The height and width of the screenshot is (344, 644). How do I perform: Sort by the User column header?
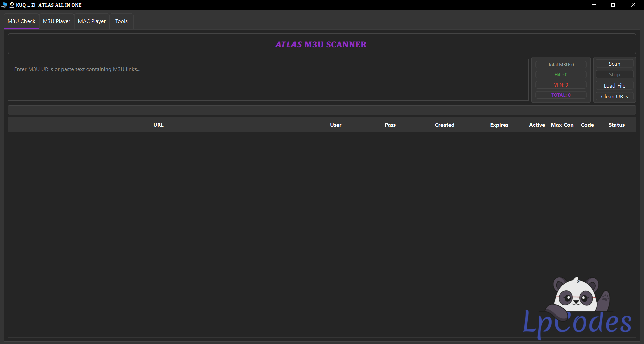(x=335, y=125)
